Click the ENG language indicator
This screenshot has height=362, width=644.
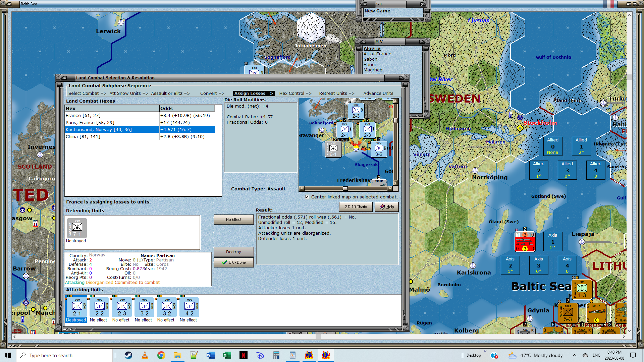click(596, 355)
